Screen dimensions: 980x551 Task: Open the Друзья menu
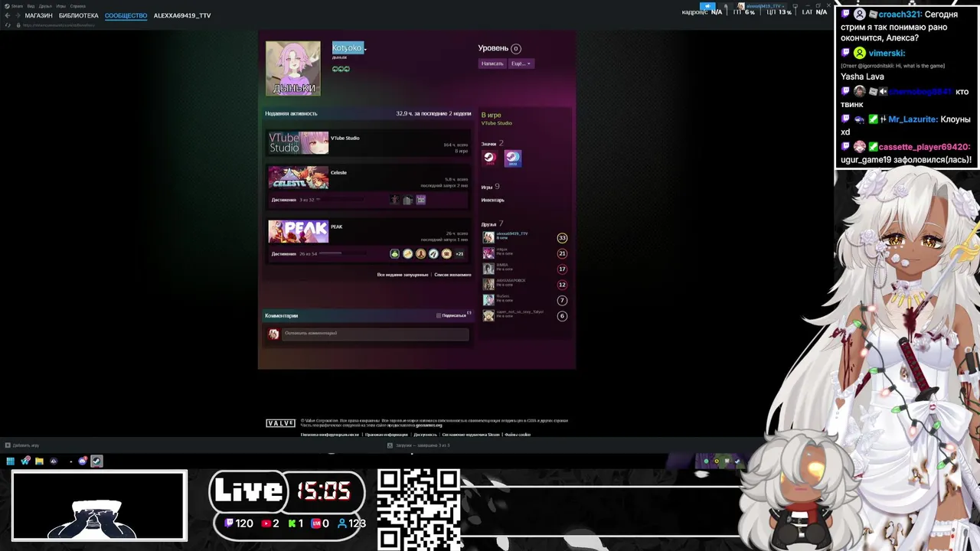click(44, 6)
